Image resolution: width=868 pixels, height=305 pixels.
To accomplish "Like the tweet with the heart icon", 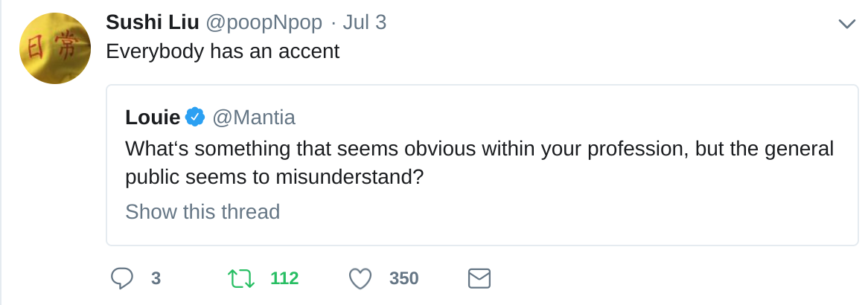I will pyautogui.click(x=360, y=278).
